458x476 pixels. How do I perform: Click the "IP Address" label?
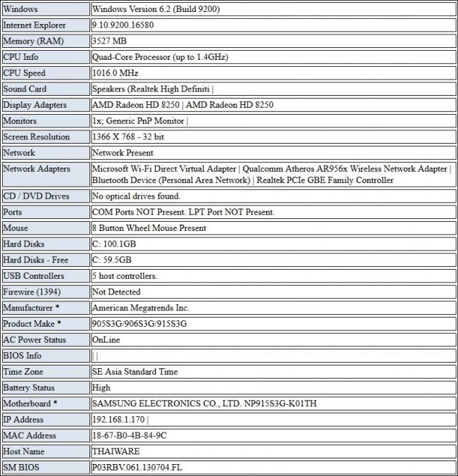(x=23, y=420)
